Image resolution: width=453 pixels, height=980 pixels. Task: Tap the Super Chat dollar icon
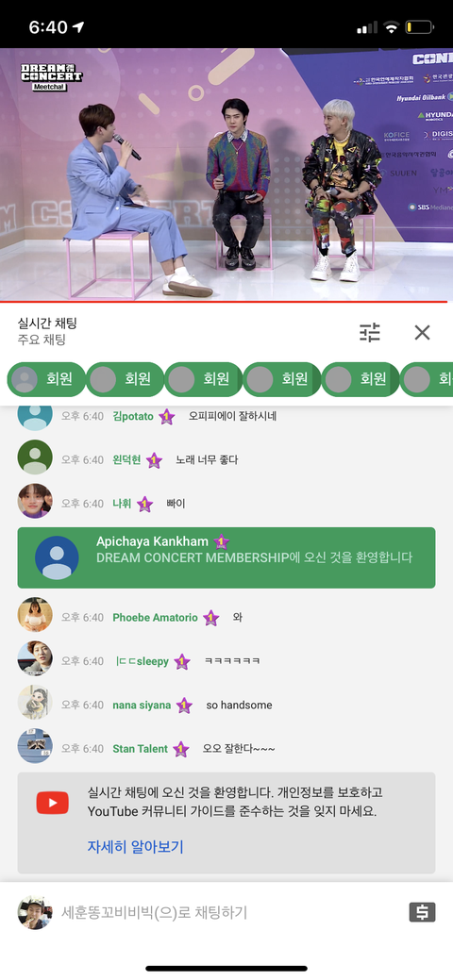(x=423, y=912)
